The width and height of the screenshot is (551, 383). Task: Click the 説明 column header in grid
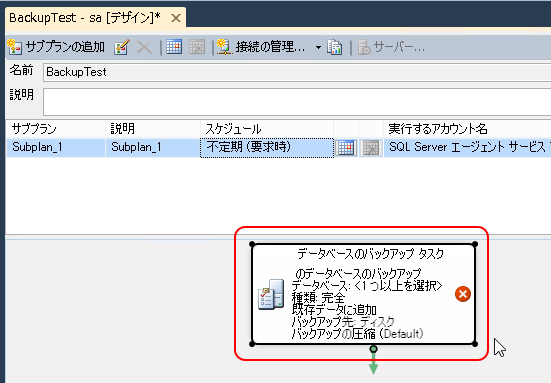coord(153,129)
